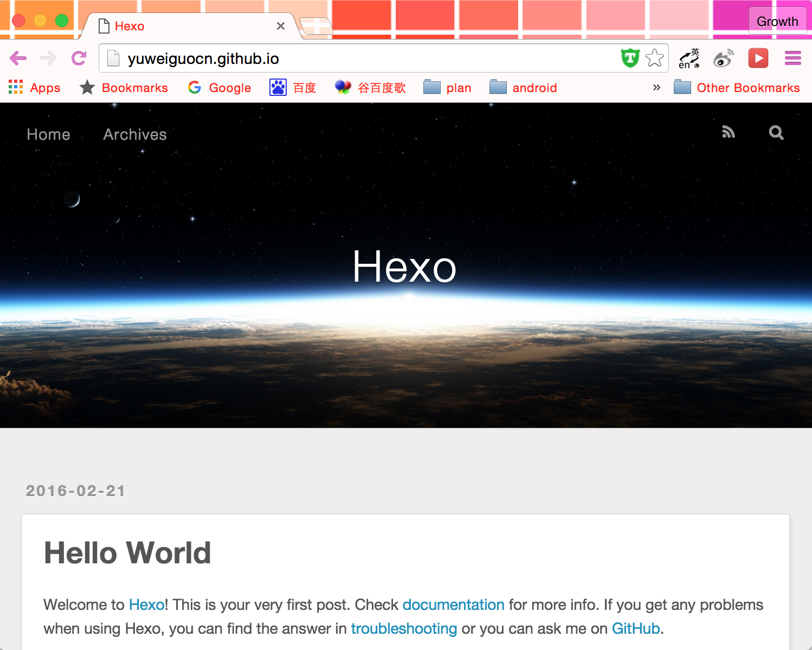
Task: Click the browser back arrow
Action: point(18,58)
